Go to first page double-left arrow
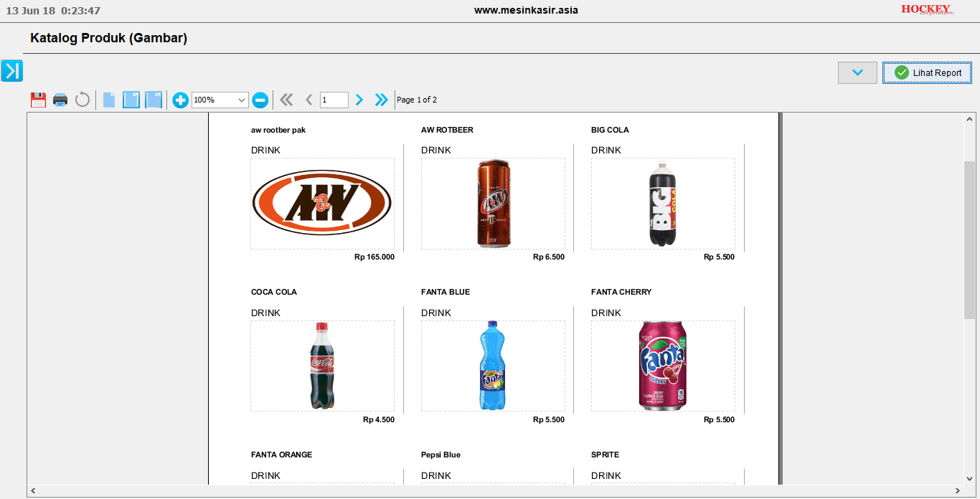 286,100
